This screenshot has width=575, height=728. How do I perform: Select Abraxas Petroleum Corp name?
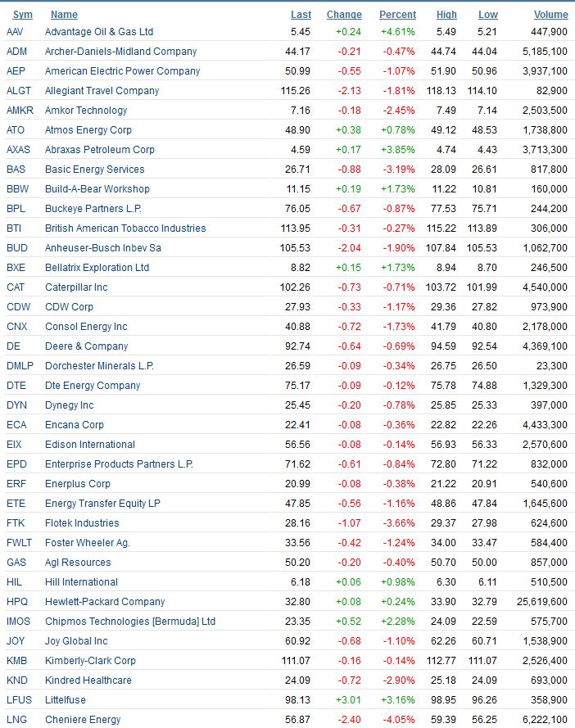[x=99, y=150]
